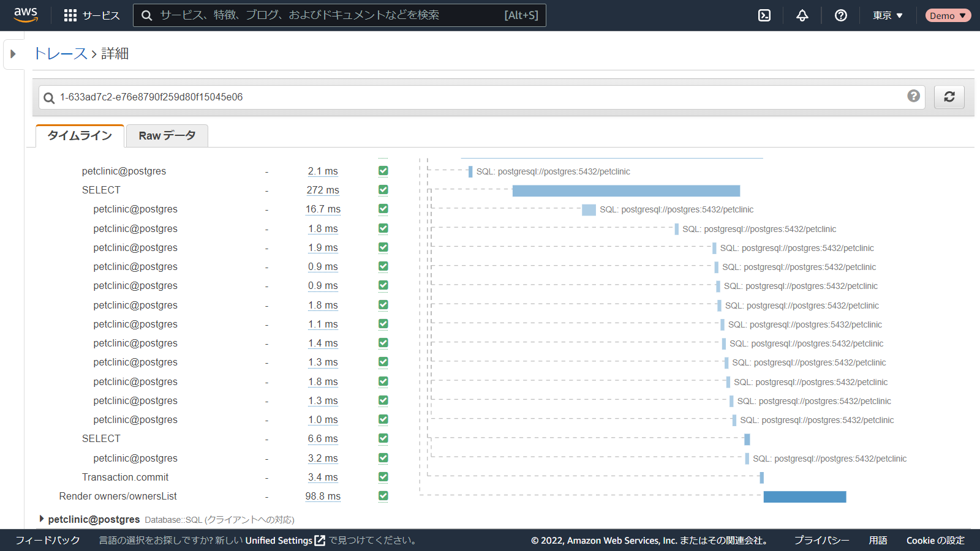Click the AWS logo home icon
The width and height of the screenshot is (980, 551).
[x=26, y=15]
